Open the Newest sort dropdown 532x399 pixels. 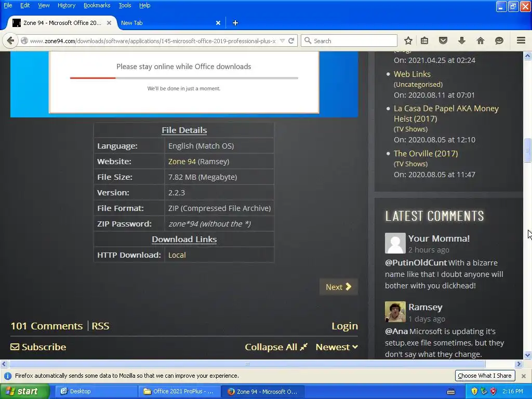[x=337, y=347]
